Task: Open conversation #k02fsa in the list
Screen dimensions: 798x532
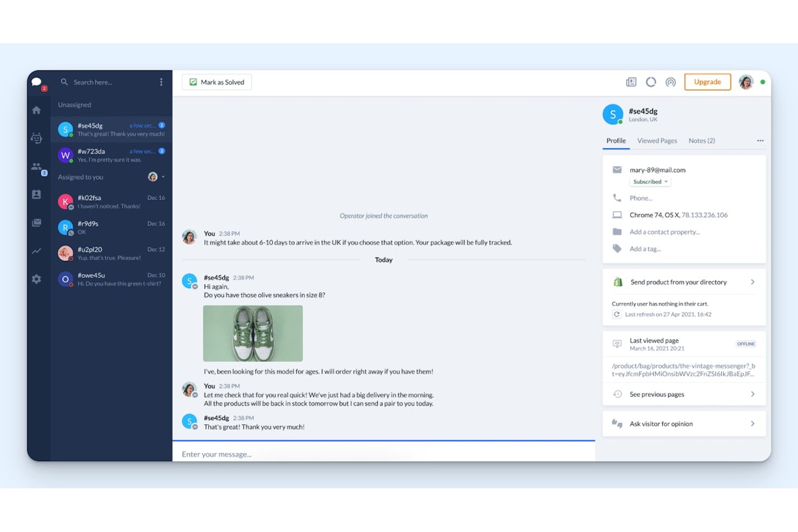Action: click(112, 202)
